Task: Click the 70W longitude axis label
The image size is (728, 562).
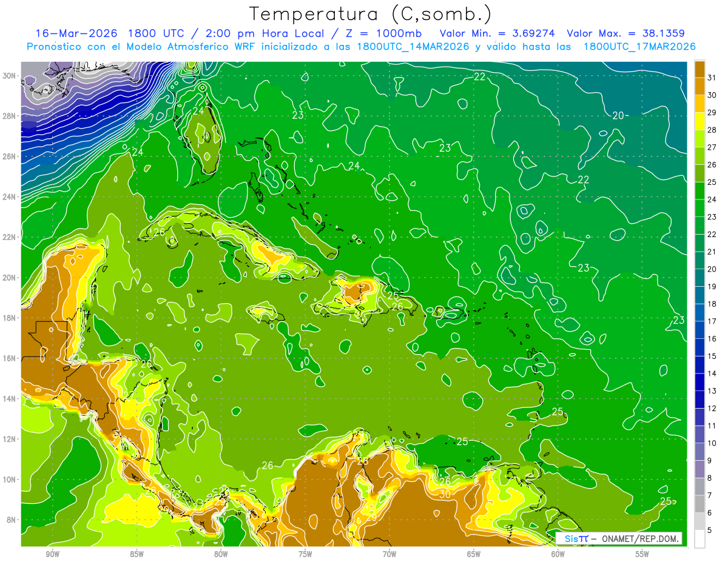Action: (x=389, y=554)
